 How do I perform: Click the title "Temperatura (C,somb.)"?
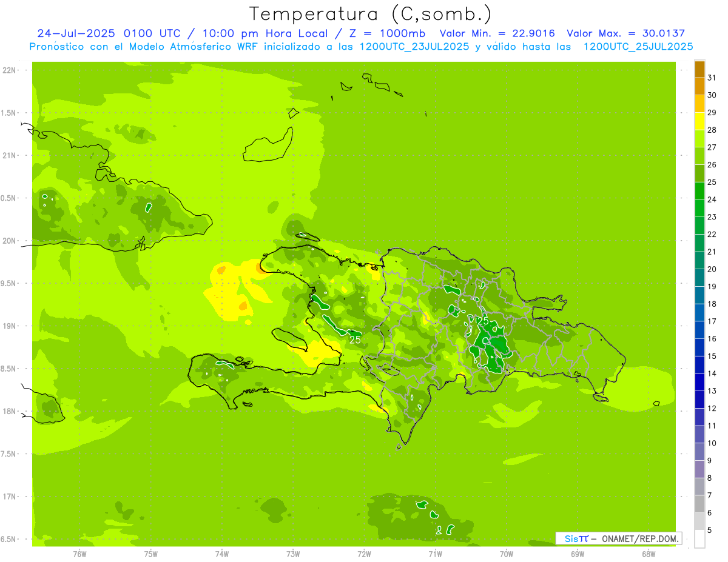(371, 14)
